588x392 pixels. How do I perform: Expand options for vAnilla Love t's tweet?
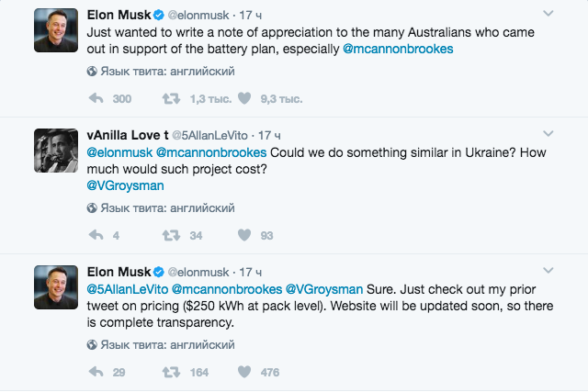[548, 135]
